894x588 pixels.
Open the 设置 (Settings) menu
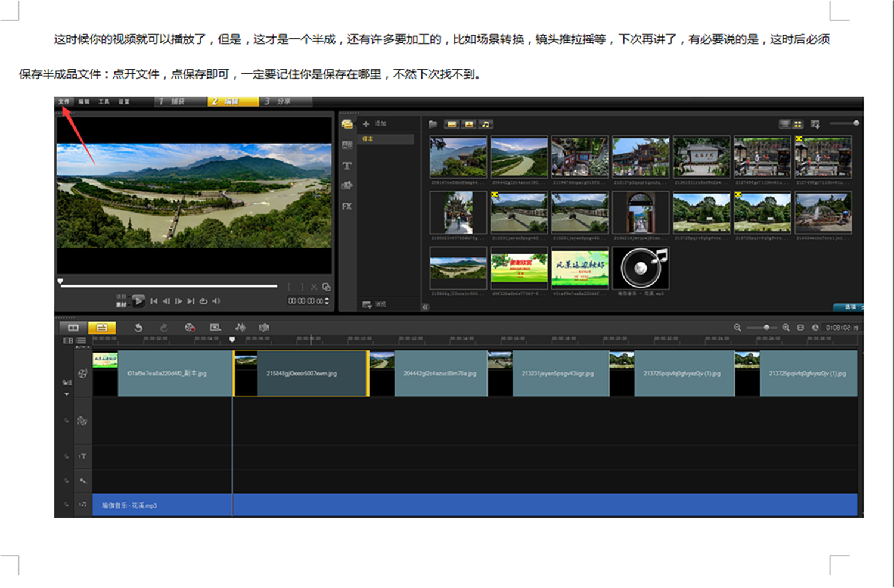pyautogui.click(x=123, y=102)
